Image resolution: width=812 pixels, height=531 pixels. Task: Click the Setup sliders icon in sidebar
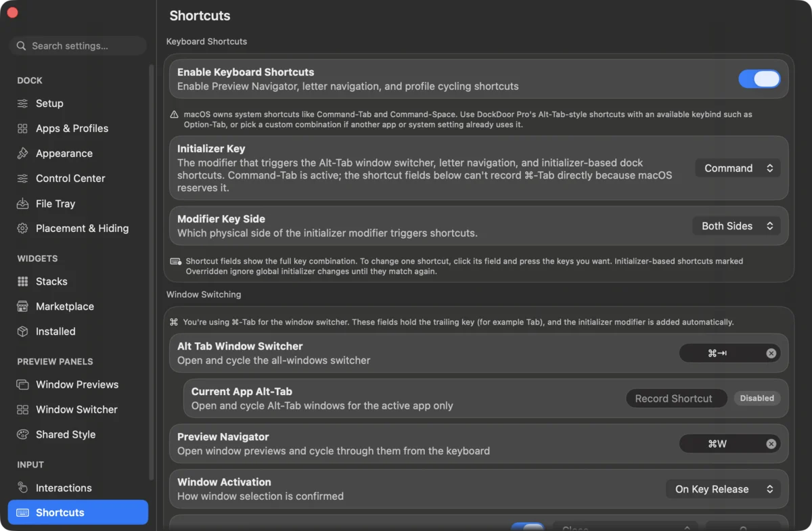[x=22, y=103]
